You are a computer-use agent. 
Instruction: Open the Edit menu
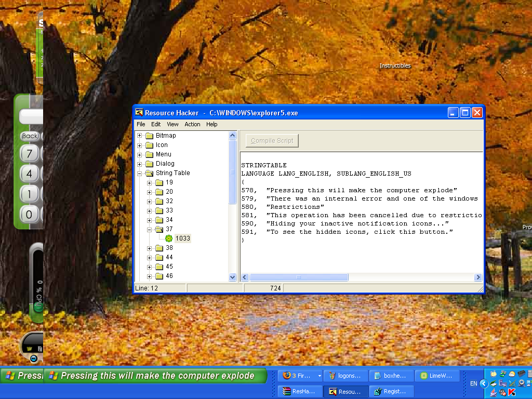coord(156,124)
